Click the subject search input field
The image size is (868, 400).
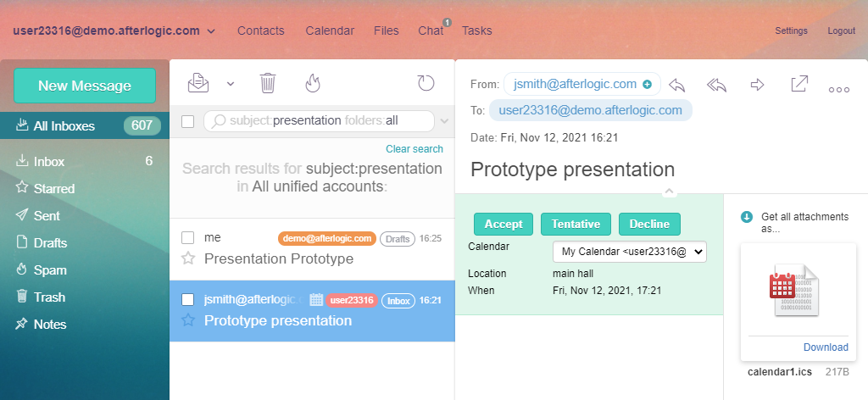coord(322,120)
